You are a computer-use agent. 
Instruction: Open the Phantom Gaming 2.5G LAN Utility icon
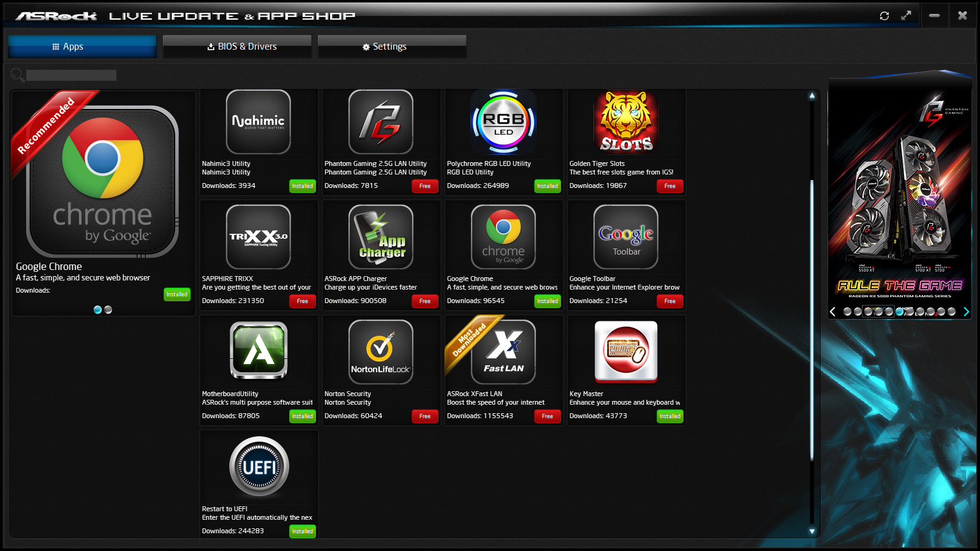click(x=381, y=121)
